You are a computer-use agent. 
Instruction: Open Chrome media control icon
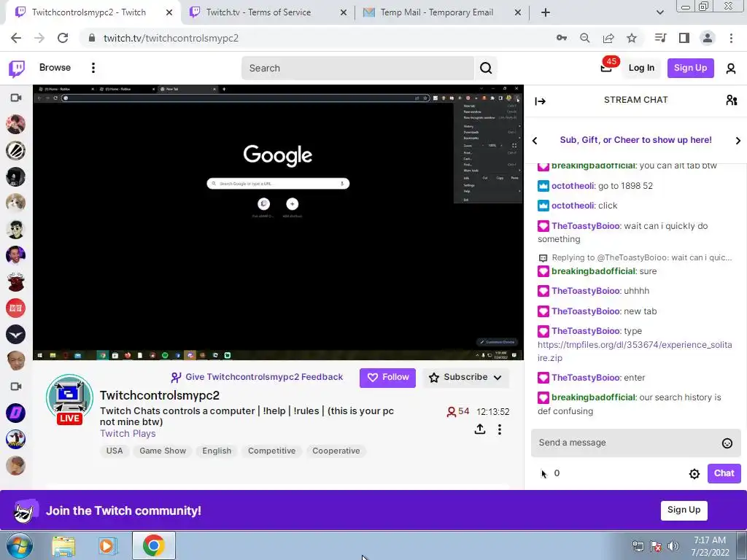661,38
